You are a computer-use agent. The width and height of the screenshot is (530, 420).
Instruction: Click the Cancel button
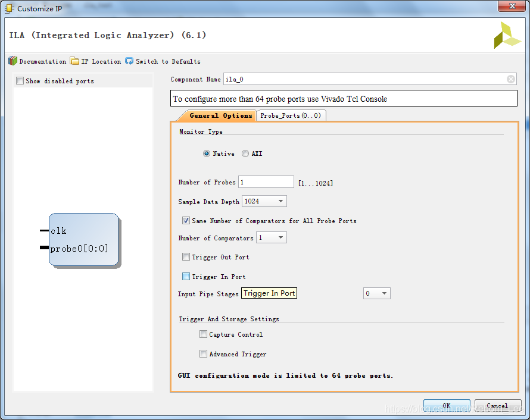tap(498, 406)
